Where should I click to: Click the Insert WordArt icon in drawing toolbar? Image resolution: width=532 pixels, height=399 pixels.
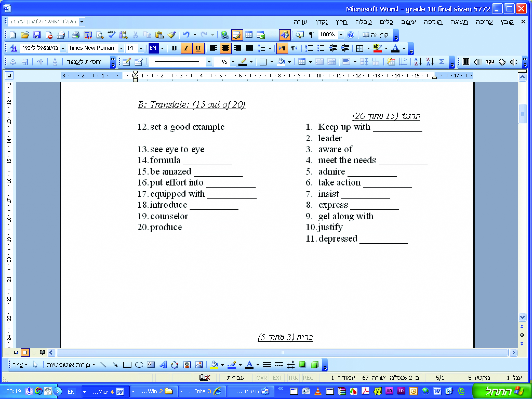[x=163, y=365]
